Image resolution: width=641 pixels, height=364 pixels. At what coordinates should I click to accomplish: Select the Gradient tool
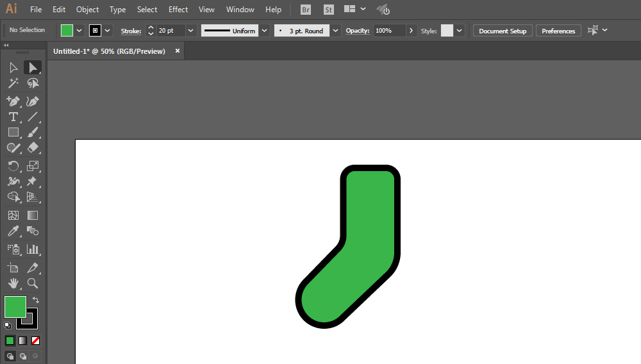(32, 215)
